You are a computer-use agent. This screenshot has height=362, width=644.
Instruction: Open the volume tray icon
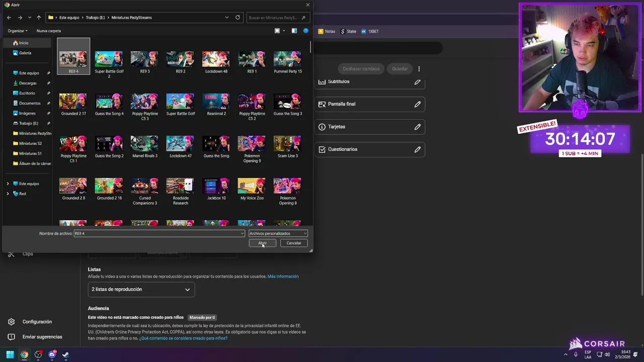[x=607, y=355]
